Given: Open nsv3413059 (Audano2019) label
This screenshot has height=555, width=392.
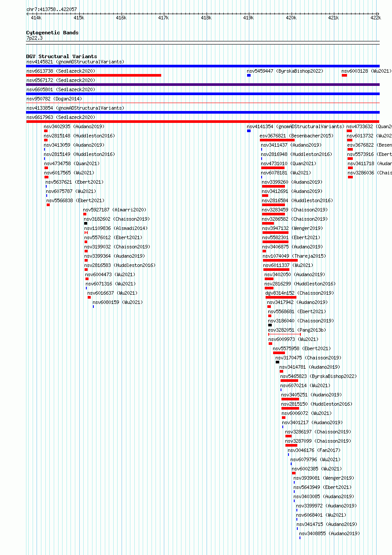Looking at the screenshot, I should coord(74,145).
